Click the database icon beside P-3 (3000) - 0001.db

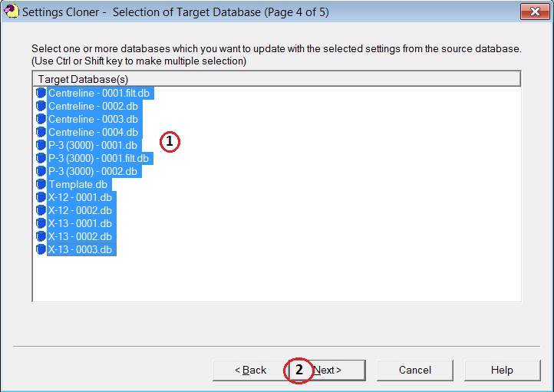[x=41, y=145]
